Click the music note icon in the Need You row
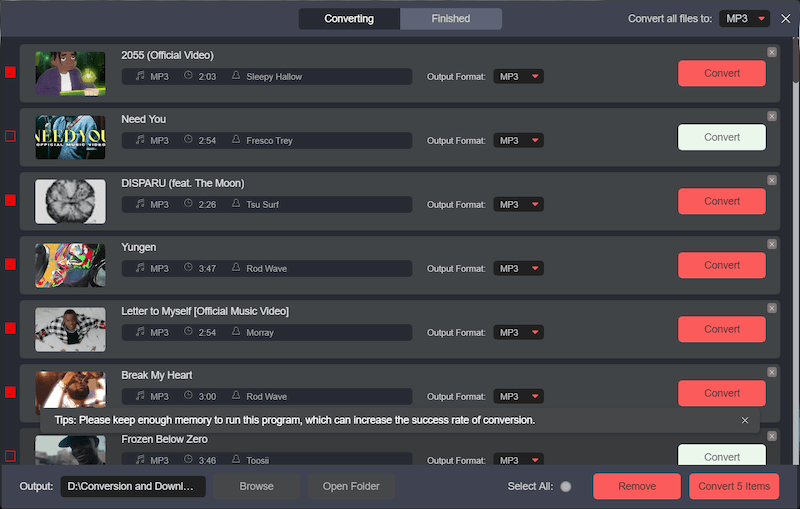The image size is (800, 509). [x=140, y=141]
